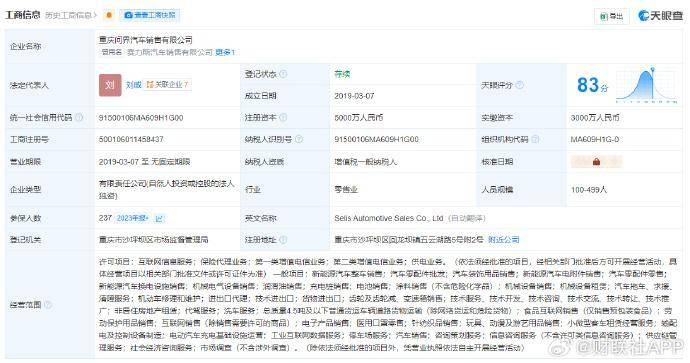
Task: Click info icon next to 经营范围
Action: pyautogui.click(x=48, y=304)
